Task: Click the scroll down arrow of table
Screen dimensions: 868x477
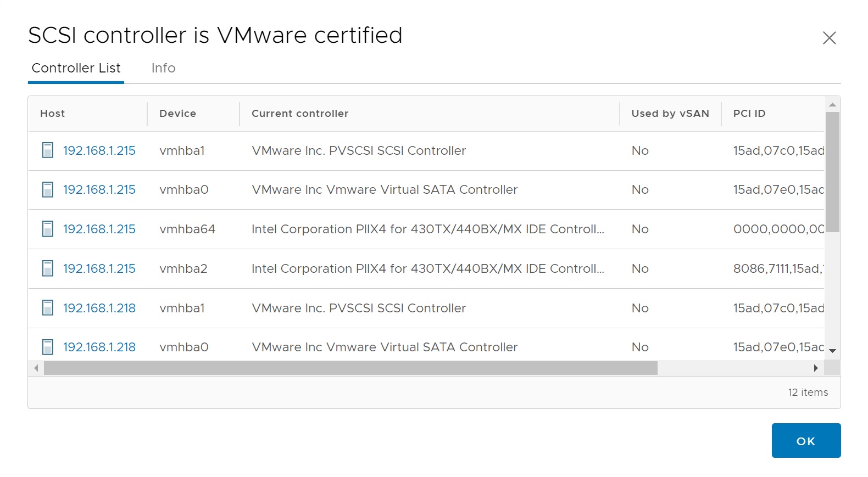Action: pos(832,351)
